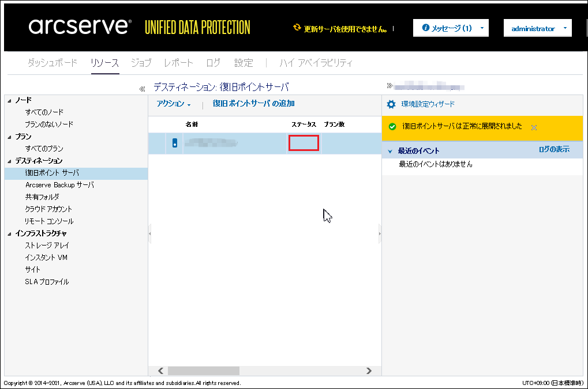
Task: Switch to the レポート tab
Action: click(178, 62)
